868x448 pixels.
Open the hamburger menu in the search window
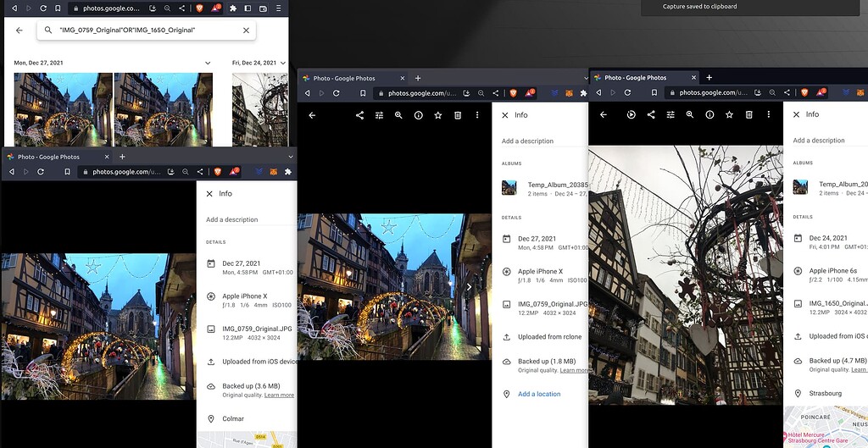[x=278, y=8]
